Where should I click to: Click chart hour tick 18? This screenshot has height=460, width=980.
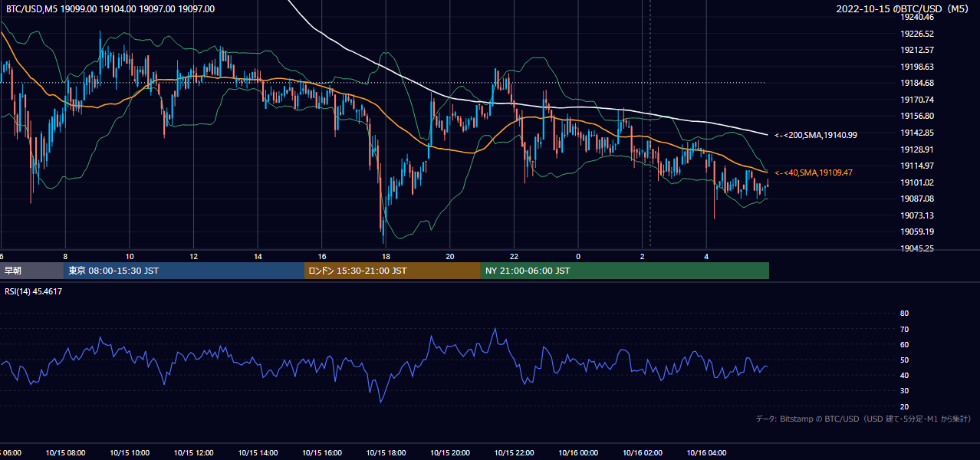[x=386, y=257]
